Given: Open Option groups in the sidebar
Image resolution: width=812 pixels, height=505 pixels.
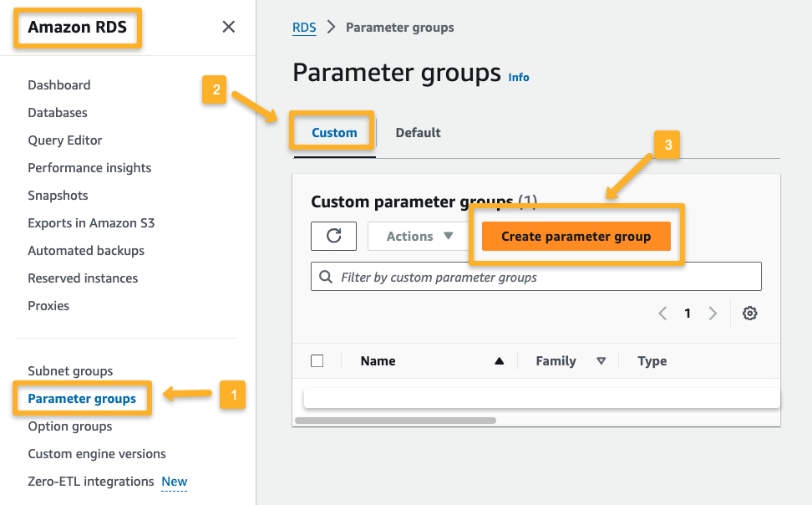Looking at the screenshot, I should 70,426.
